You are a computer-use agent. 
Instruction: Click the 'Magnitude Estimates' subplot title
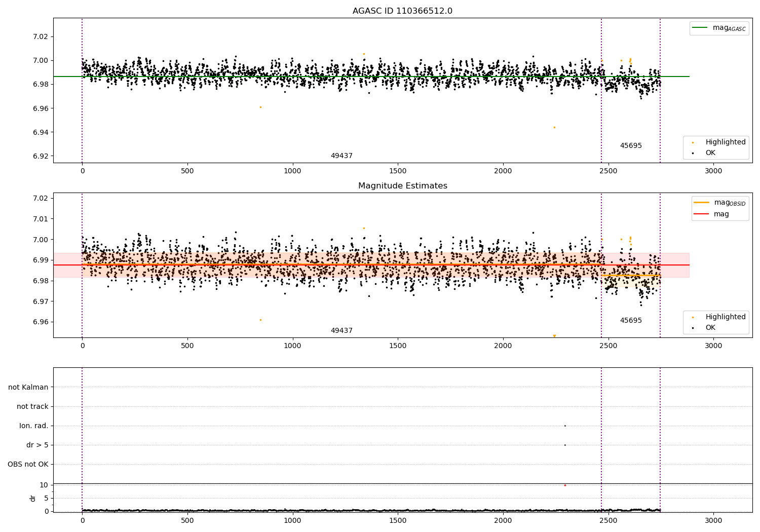(402, 186)
